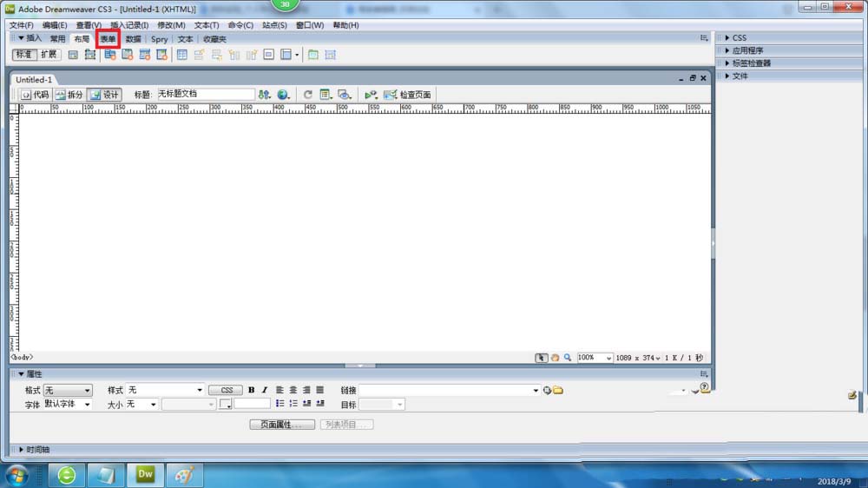Click the Refresh design view icon
The image size is (868, 488).
(308, 95)
